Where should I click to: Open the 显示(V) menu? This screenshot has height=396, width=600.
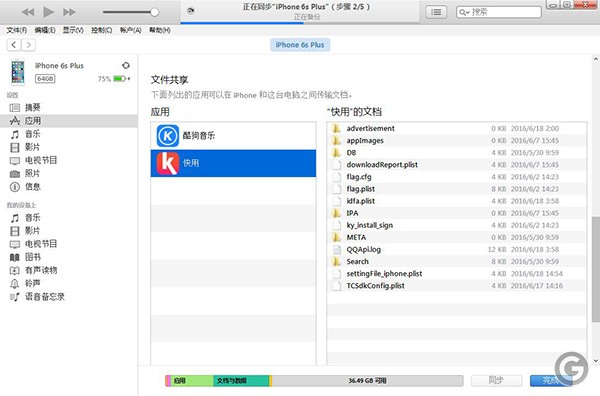[x=73, y=30]
